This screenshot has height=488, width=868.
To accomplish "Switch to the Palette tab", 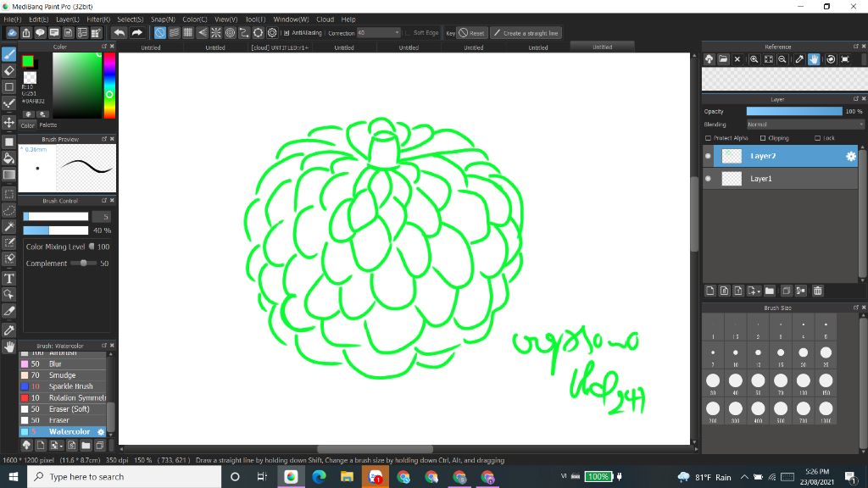I will click(48, 125).
